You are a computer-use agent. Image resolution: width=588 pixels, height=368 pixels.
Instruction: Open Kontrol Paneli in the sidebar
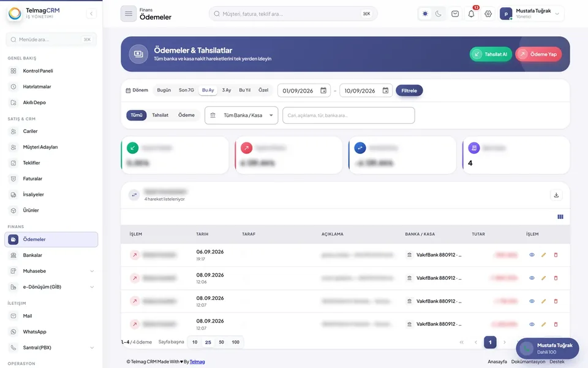(x=51, y=71)
